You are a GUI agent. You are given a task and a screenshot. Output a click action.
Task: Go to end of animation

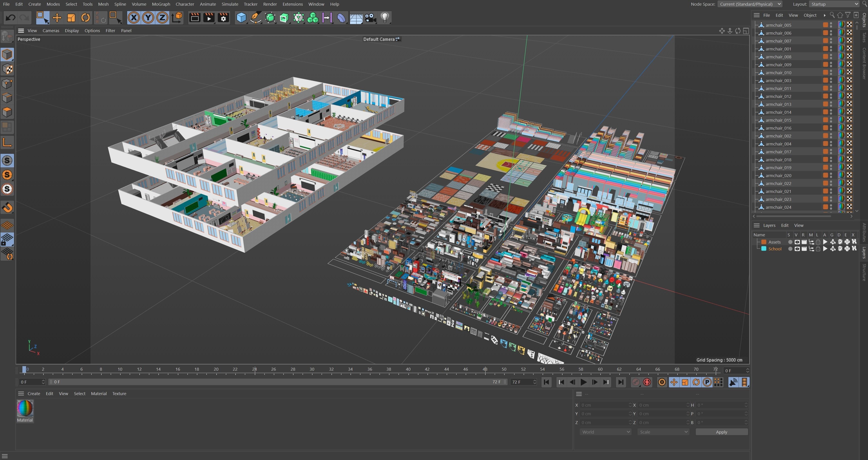click(x=621, y=382)
